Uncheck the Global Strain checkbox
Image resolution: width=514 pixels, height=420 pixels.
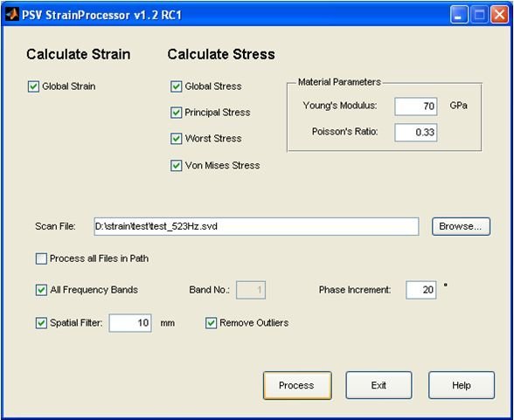[x=33, y=86]
